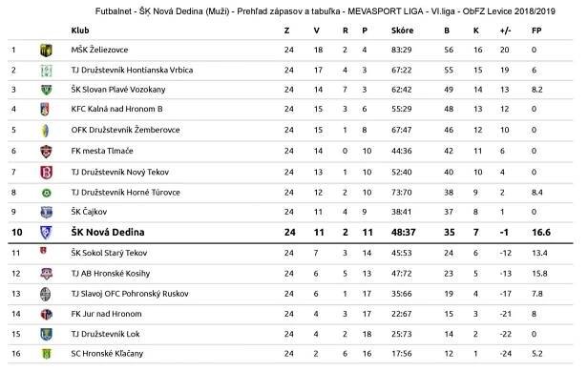Screen dimensions: 588x371
Task: Select the highlighted ŠK Nová Dedina team name
Action: tap(108, 233)
